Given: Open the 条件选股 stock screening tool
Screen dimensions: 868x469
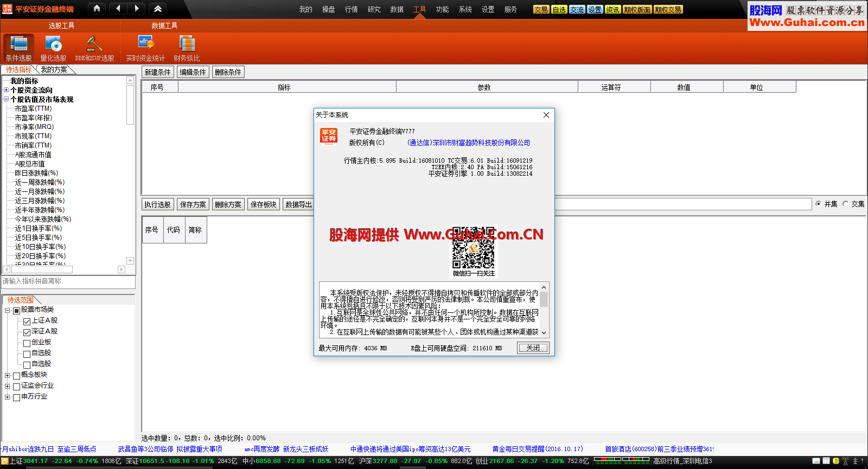Looking at the screenshot, I should coord(19,48).
